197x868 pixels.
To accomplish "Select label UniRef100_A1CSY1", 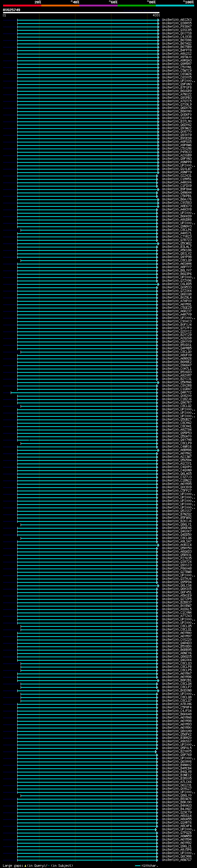I will (177, 464).
